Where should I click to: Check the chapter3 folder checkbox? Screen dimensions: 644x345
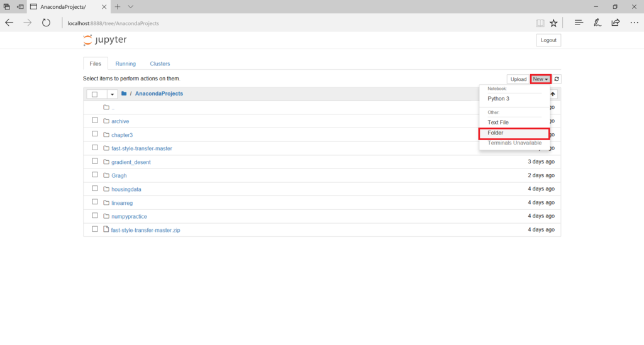pos(95,134)
